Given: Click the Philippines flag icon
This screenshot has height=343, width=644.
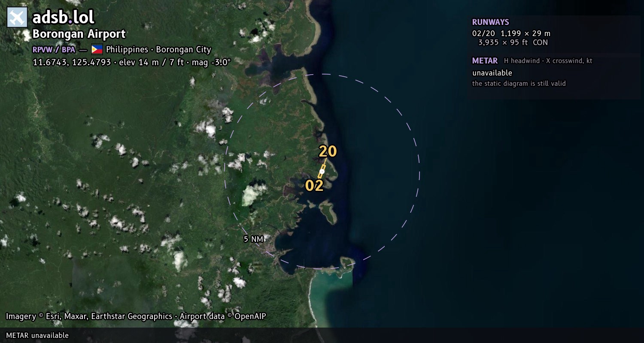Looking at the screenshot, I should coord(97,49).
